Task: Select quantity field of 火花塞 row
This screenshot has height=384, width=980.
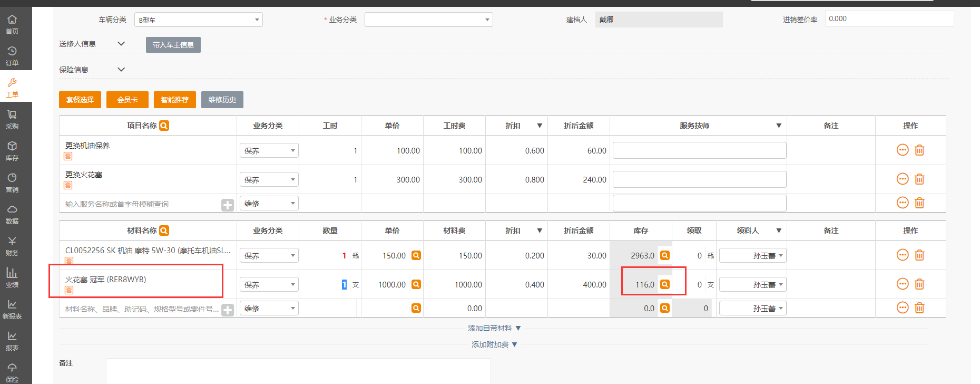Action: pyautogui.click(x=344, y=285)
